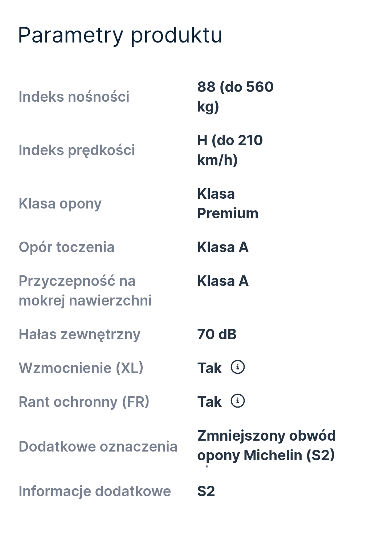Screen dimensions: 392x542
Task: Select Zmniejszony obwód opony Michelin (S2) text
Action: tap(266, 445)
